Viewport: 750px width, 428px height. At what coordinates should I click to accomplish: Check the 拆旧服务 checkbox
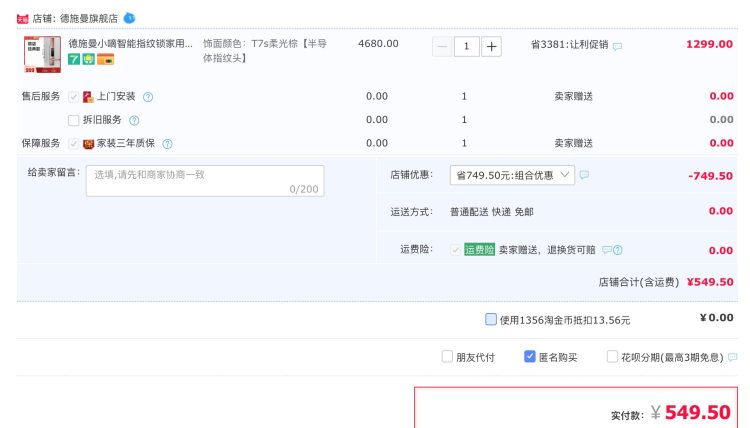73,121
